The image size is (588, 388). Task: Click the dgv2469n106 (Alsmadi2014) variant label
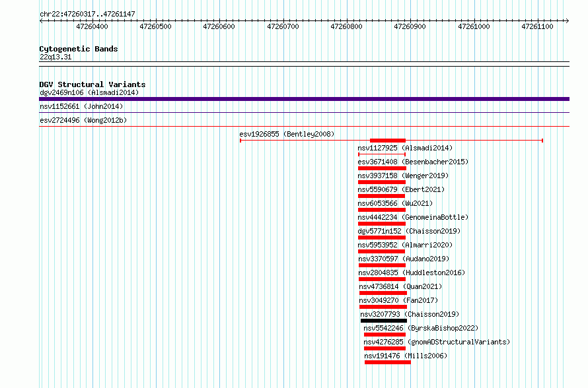89,92
